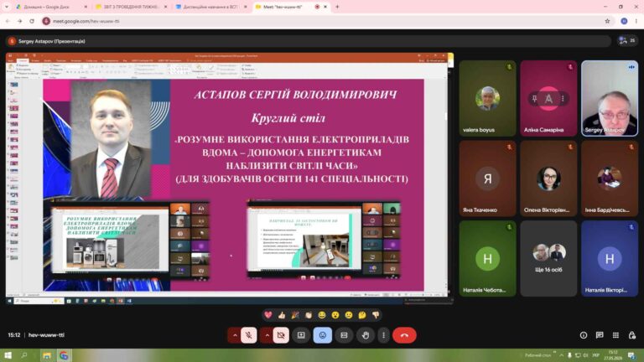Open a new browser tab

(337, 7)
